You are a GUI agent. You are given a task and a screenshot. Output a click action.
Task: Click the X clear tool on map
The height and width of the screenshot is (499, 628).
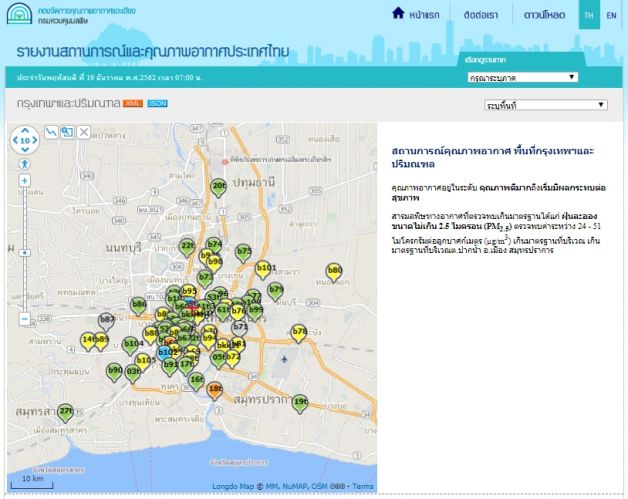(84, 131)
